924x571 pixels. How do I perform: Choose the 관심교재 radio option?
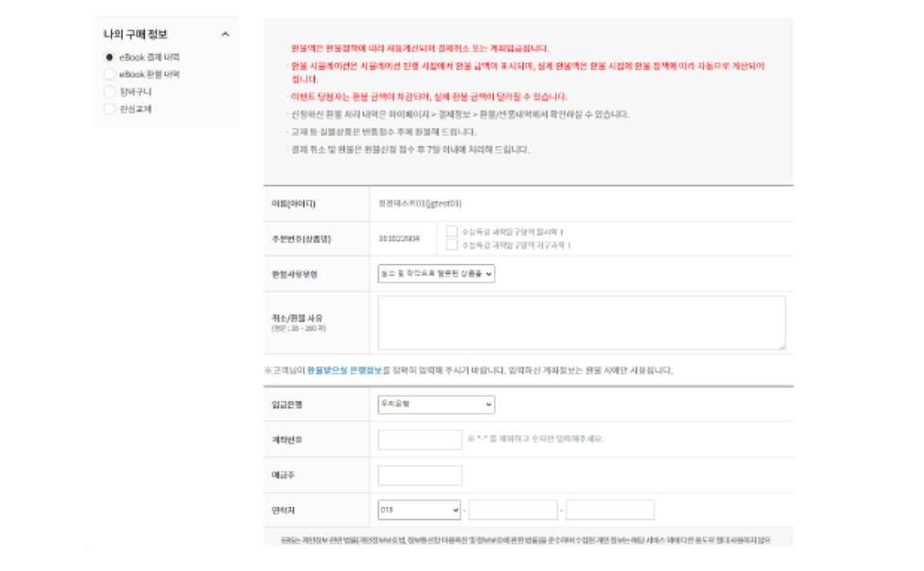point(109,108)
